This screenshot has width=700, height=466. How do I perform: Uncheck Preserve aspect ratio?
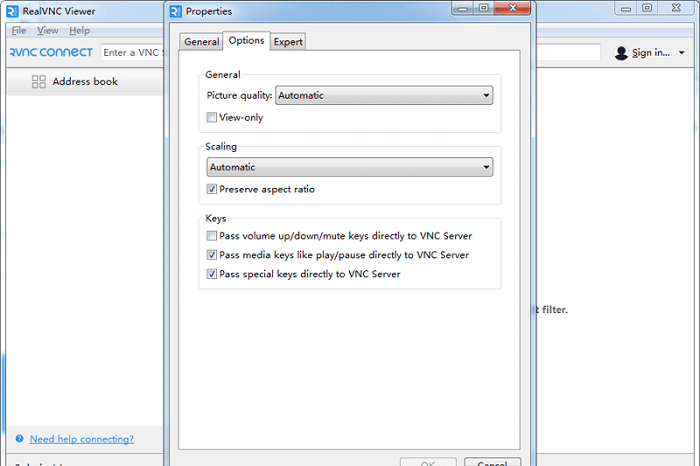(212, 189)
